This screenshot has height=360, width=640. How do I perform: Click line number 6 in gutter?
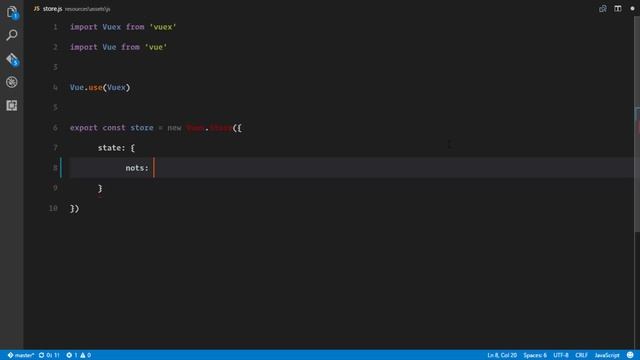click(x=56, y=128)
